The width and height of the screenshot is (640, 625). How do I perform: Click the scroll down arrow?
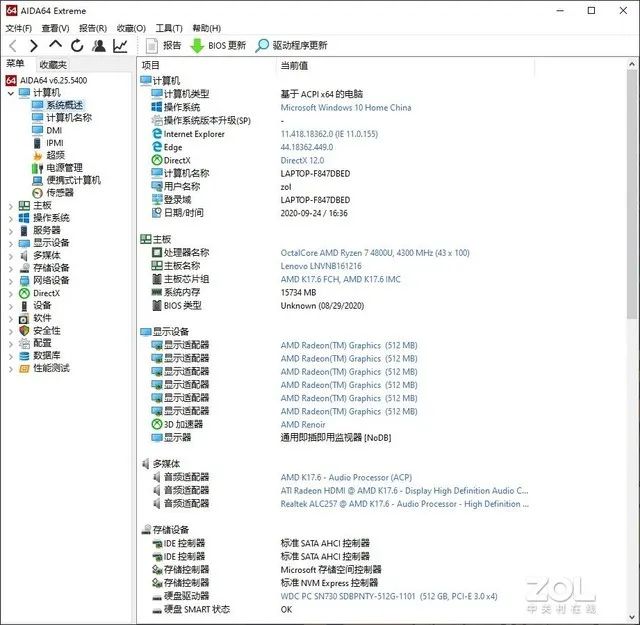click(x=632, y=617)
